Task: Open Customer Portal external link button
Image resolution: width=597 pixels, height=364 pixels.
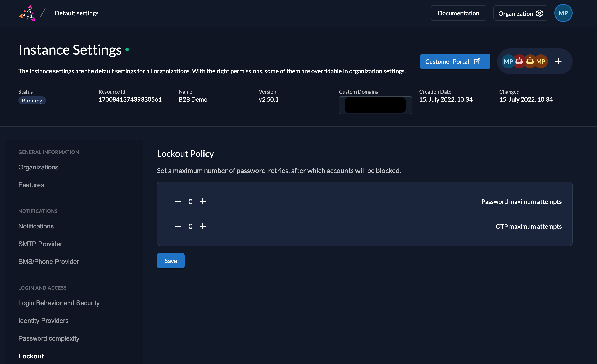Action: coord(455,61)
